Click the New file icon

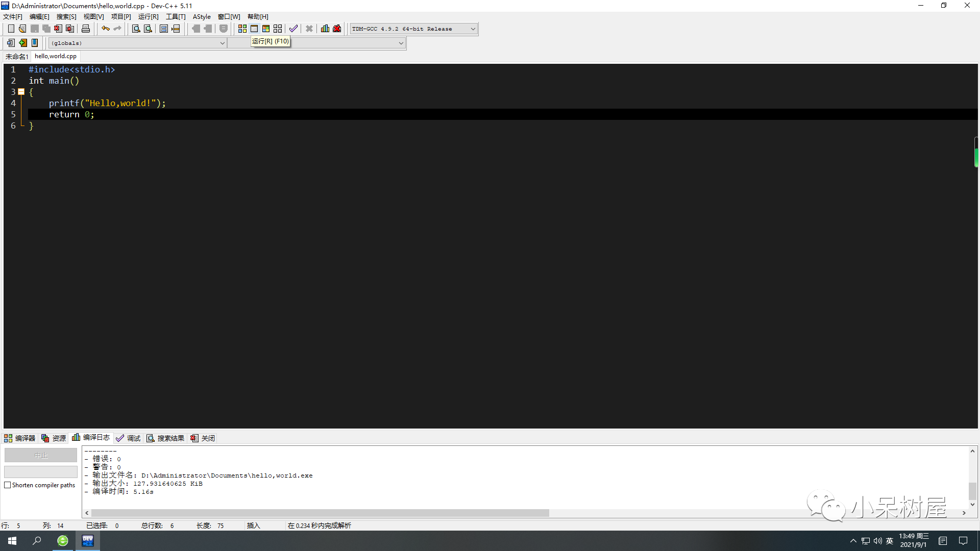(x=11, y=29)
